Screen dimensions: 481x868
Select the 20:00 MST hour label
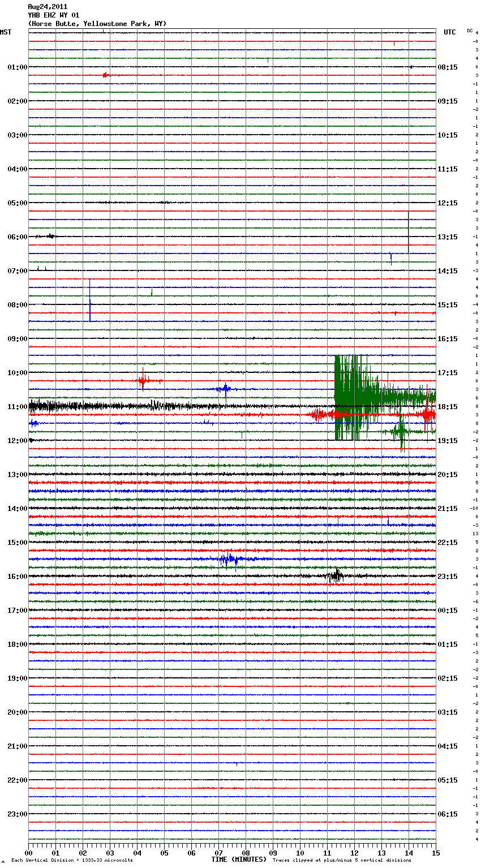coord(17,712)
